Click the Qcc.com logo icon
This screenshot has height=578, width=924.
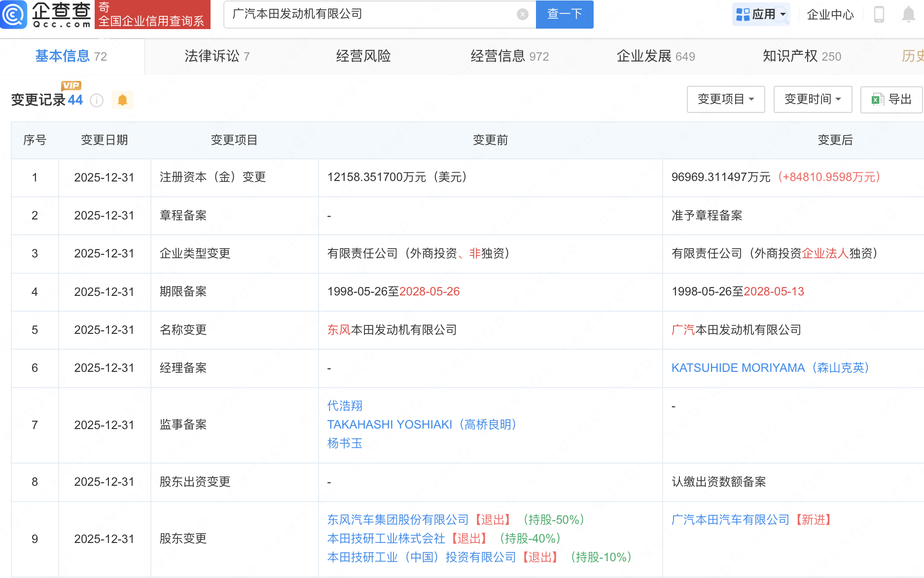point(14,14)
